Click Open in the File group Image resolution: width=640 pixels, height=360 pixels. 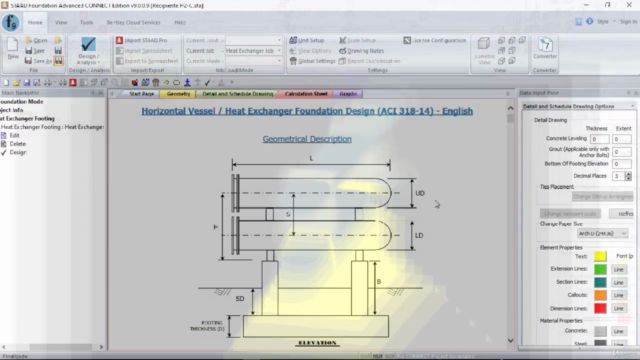36,40
